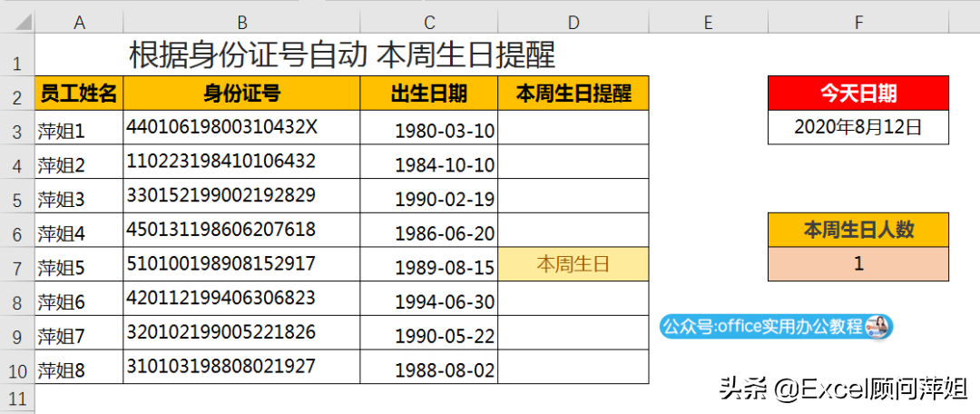Select column B header
This screenshot has height=414, width=980.
tap(242, 23)
